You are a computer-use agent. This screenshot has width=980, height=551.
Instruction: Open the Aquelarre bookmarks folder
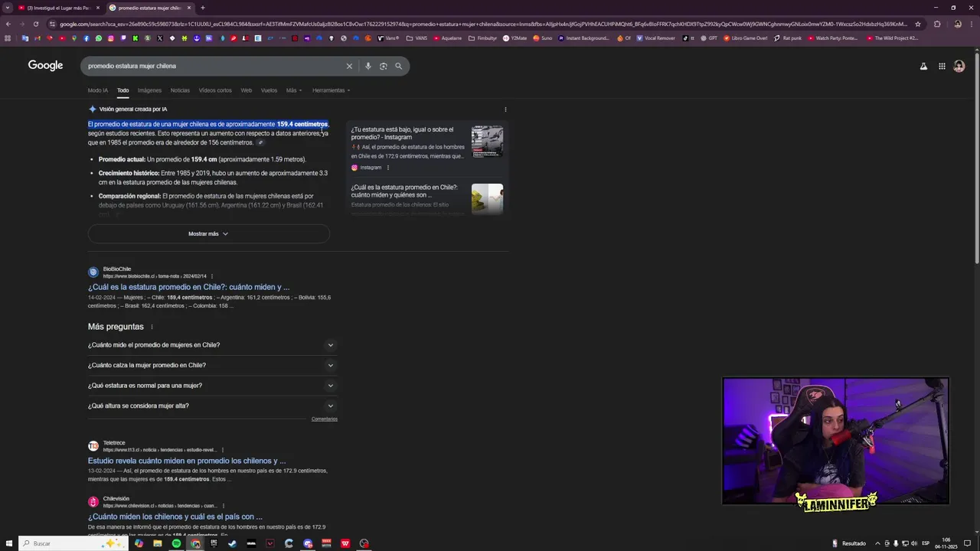[447, 37]
